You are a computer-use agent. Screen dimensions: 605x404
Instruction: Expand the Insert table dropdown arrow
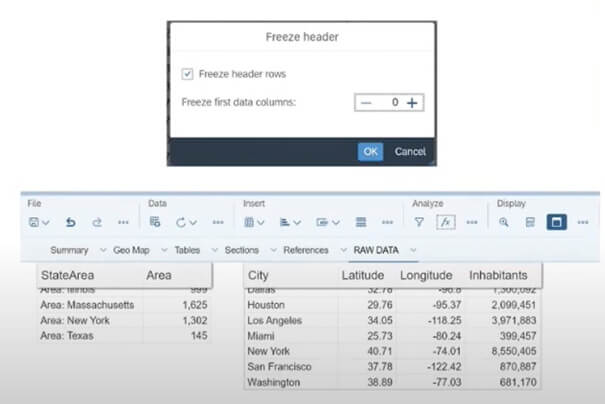tap(261, 223)
